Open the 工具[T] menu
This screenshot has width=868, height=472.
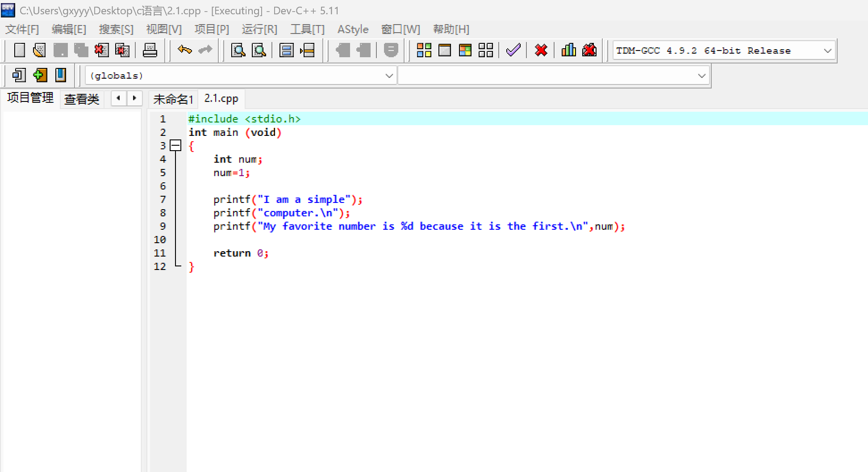click(x=307, y=29)
